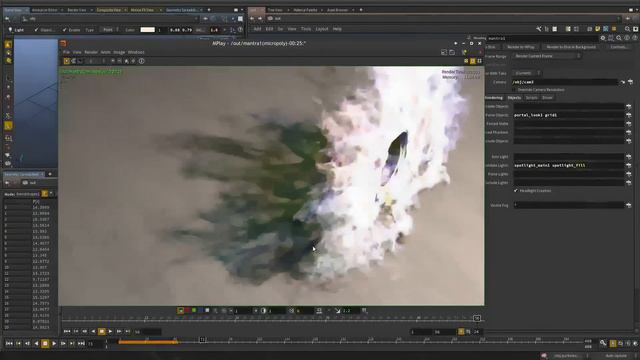The width and height of the screenshot is (640, 360).
Task: Switch to the Objects tab in parameters
Action: [x=514, y=98]
